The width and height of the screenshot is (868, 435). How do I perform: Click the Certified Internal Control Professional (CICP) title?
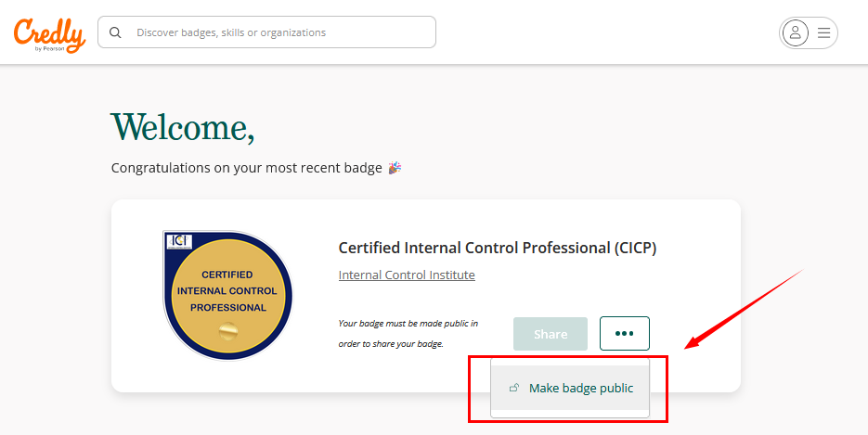click(497, 248)
